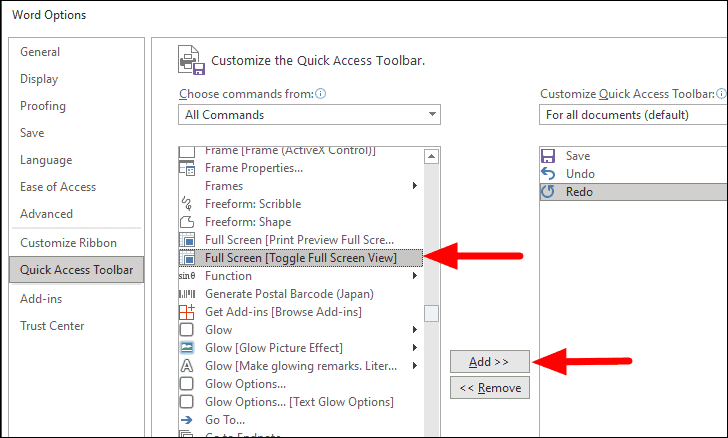The image size is (728, 438).
Task: Click the Freeform: Shape icon
Action: tap(187, 222)
